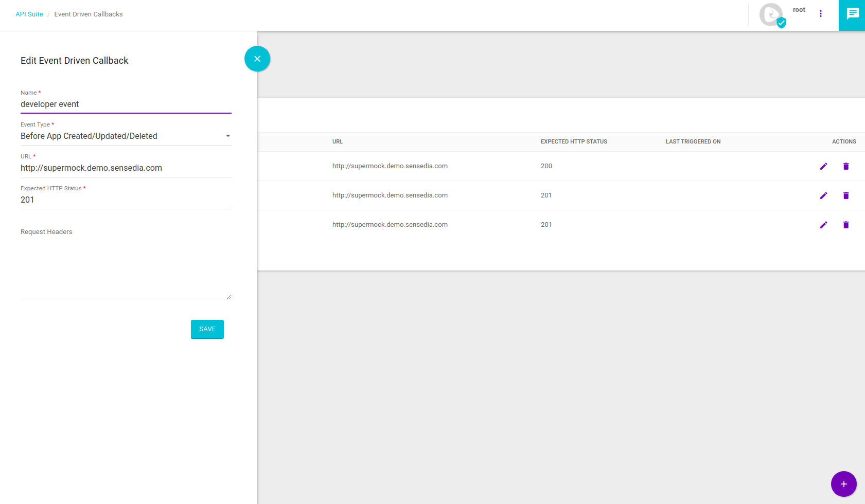Save the callback changes
Screen dimensions: 865x504
point(207,329)
